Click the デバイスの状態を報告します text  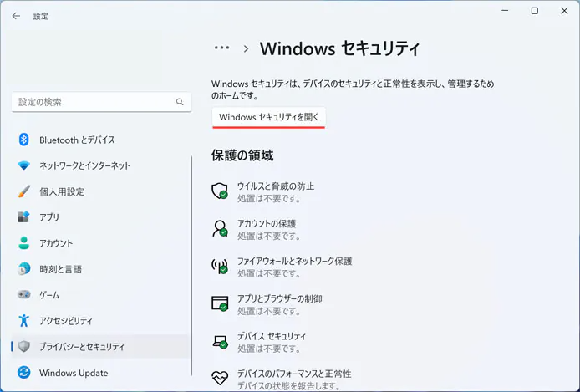click(288, 386)
